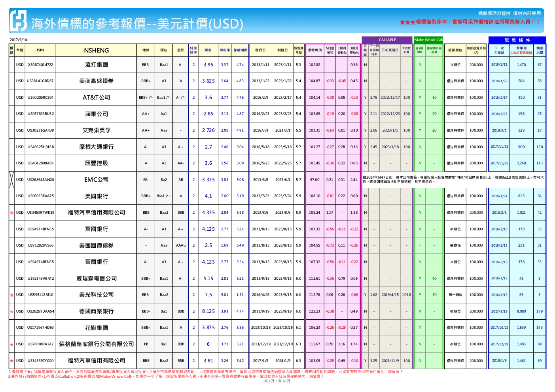Click the page indicator 第 1 頁，共 14 頁

277,381
